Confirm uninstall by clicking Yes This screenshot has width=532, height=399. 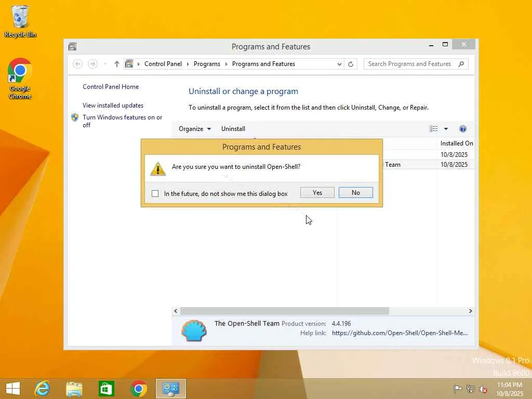[x=317, y=193]
